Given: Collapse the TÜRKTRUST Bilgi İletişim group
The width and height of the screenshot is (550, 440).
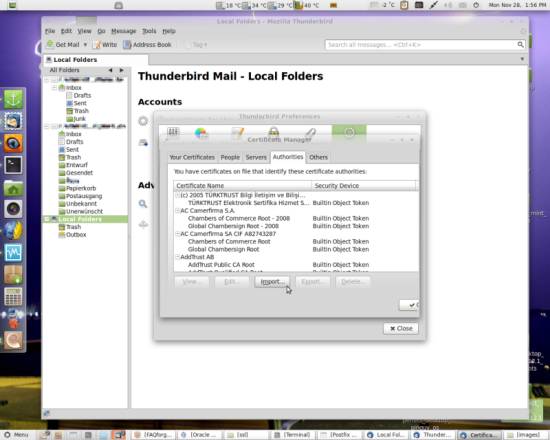Looking at the screenshot, I should tap(177, 195).
